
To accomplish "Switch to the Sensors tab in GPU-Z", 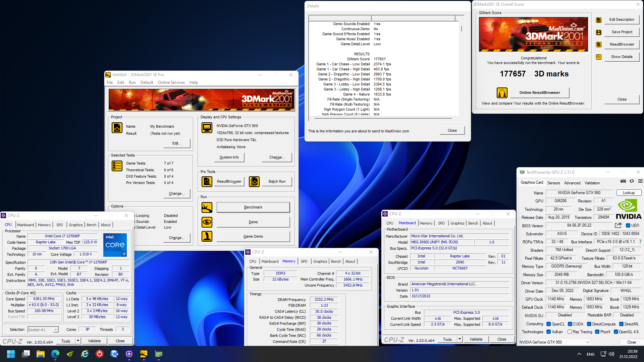I will click(x=554, y=183).
